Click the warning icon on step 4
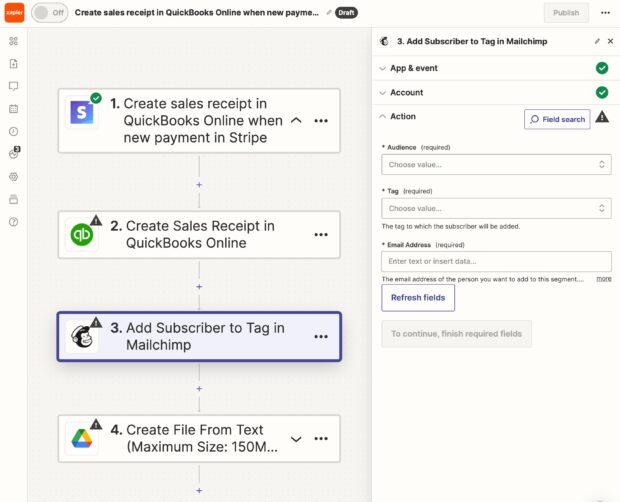Viewport: 620px width, 502px height. pyautogui.click(x=96, y=424)
